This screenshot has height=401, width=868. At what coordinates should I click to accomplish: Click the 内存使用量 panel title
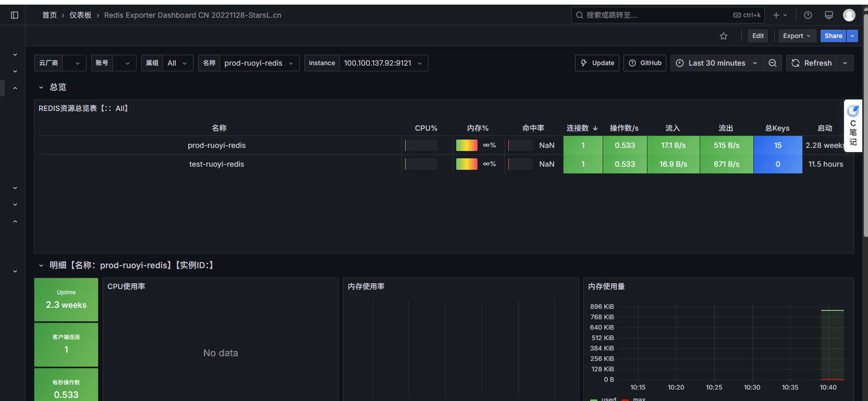tap(606, 286)
